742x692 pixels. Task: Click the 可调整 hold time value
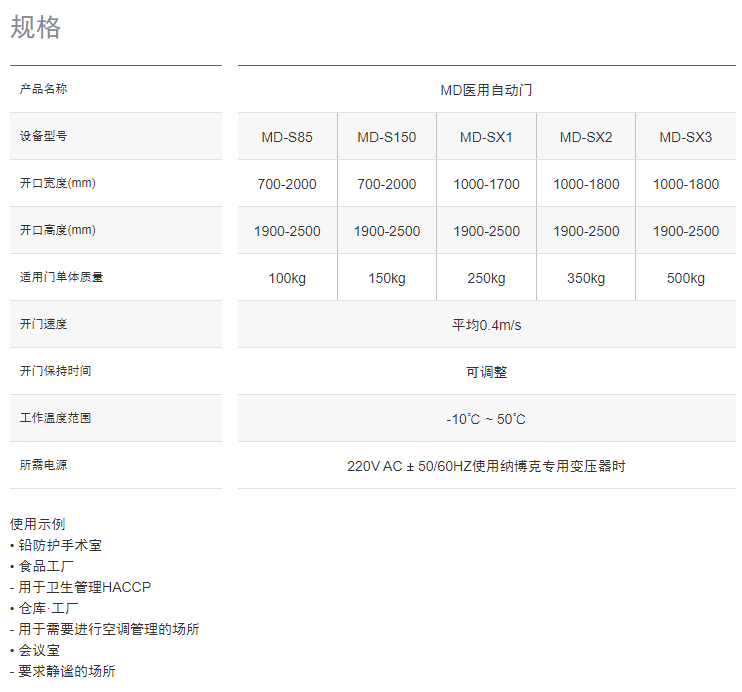pyautogui.click(x=486, y=372)
